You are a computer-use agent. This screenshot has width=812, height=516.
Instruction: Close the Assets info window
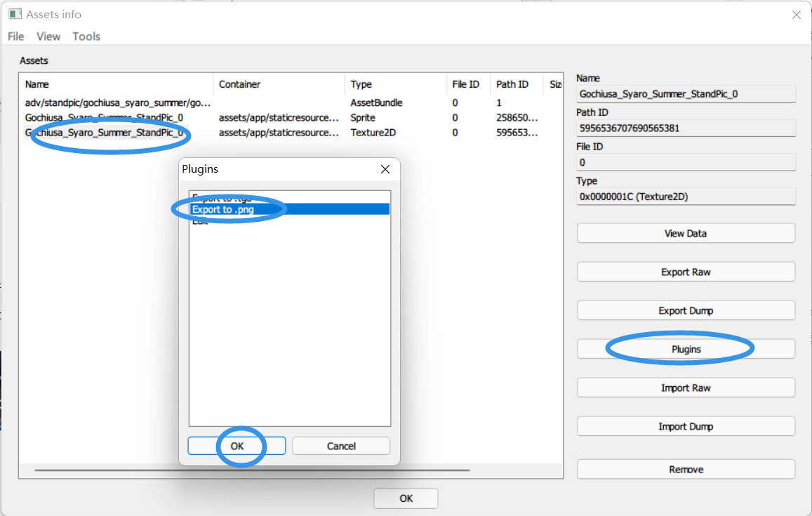tap(796, 15)
